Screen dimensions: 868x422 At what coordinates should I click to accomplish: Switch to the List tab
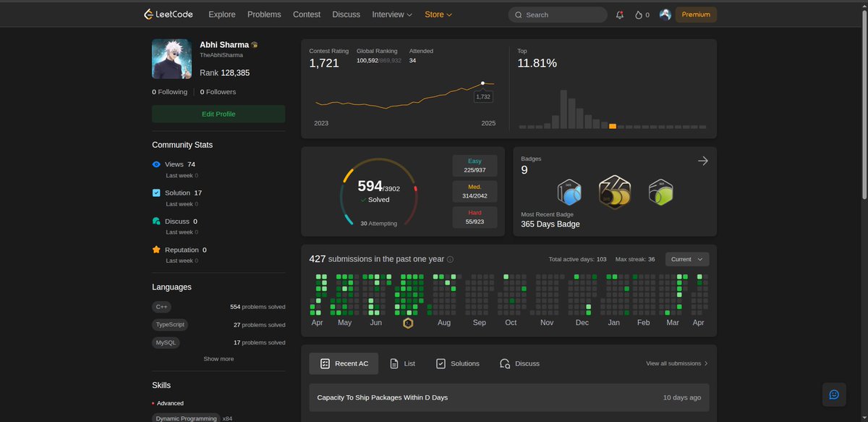[402, 363]
